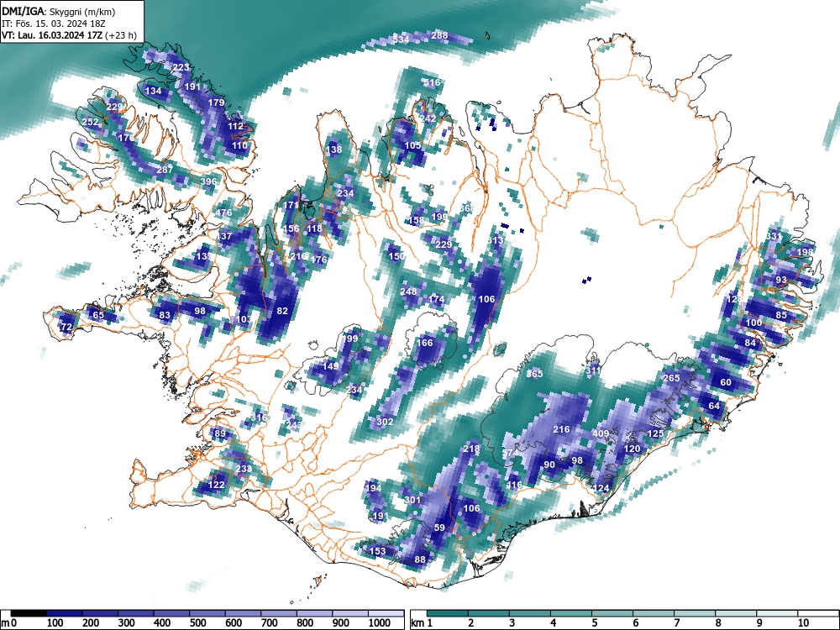Click the map value '198'
This screenshot has height=630, width=840.
(x=806, y=251)
